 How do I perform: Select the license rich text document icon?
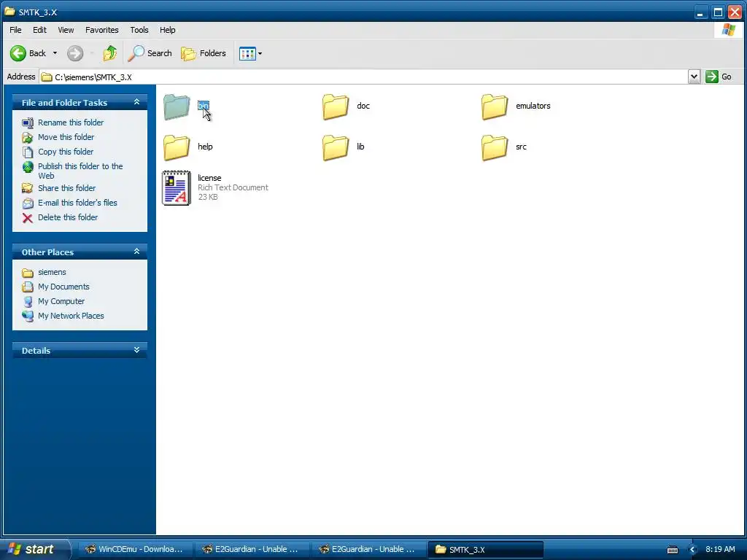click(177, 188)
